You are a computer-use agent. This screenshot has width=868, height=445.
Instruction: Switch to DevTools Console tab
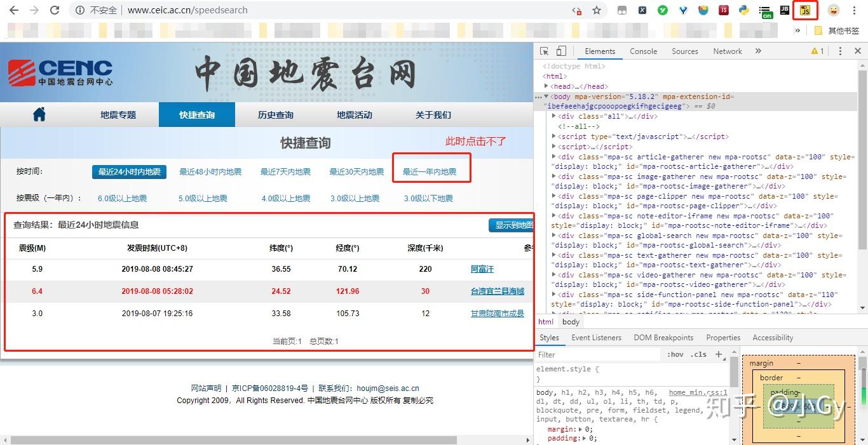pos(643,51)
